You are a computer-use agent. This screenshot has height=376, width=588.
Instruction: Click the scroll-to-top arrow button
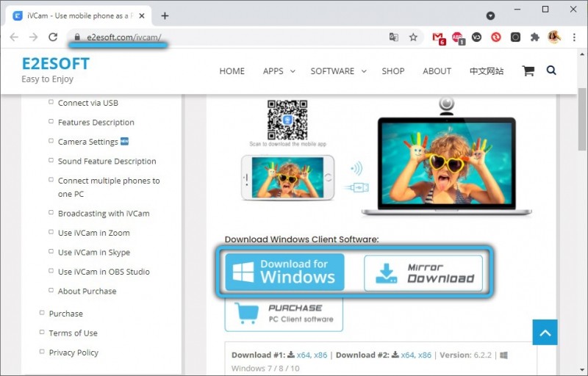[x=545, y=332]
